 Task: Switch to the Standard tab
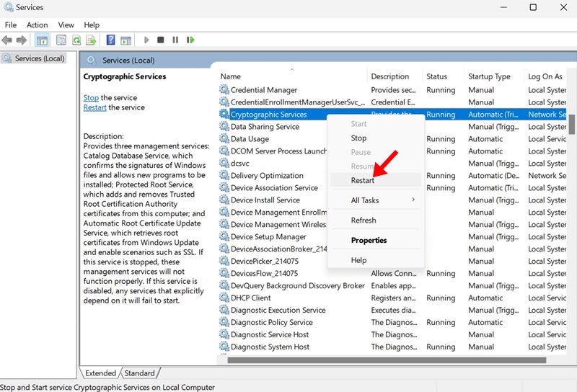tap(139, 373)
